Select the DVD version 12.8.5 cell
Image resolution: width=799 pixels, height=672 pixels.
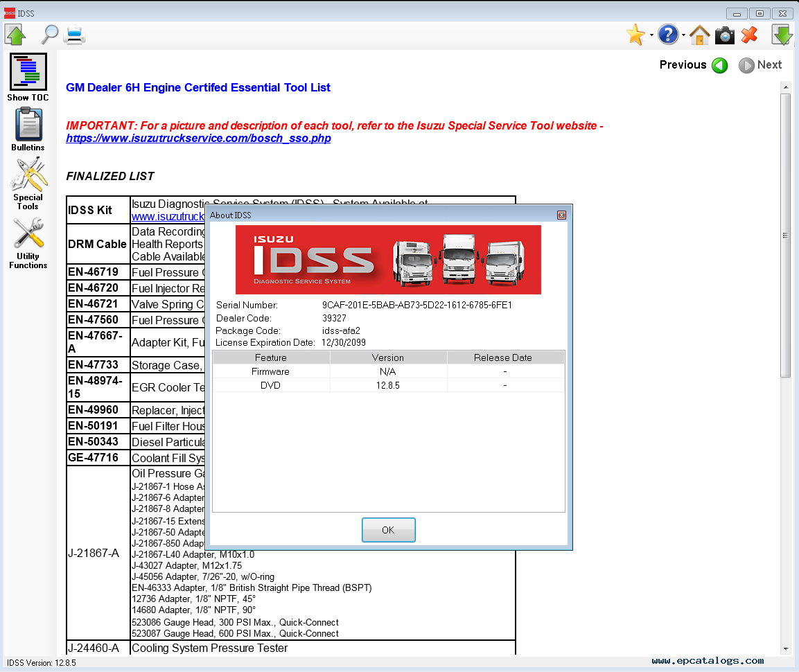388,385
